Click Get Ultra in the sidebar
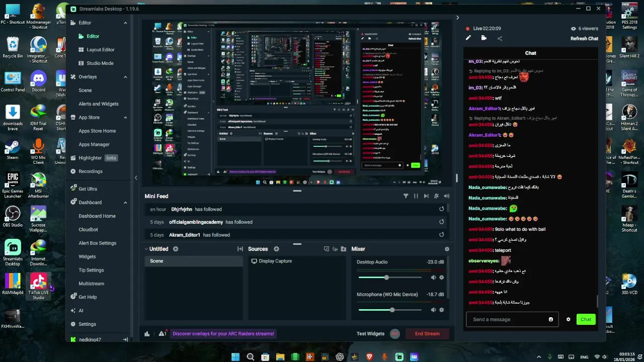644x362 pixels. pyautogui.click(x=84, y=189)
